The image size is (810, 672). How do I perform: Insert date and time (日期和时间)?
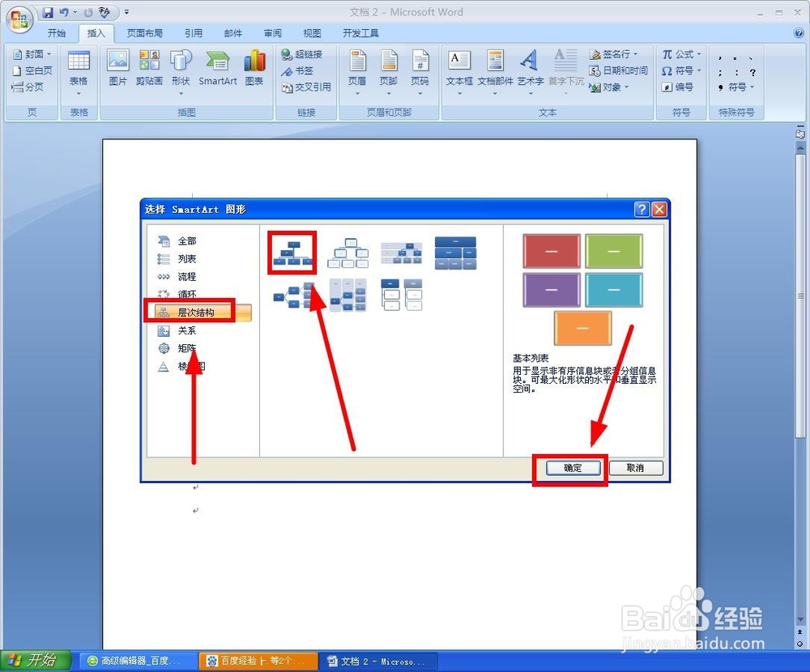(618, 70)
